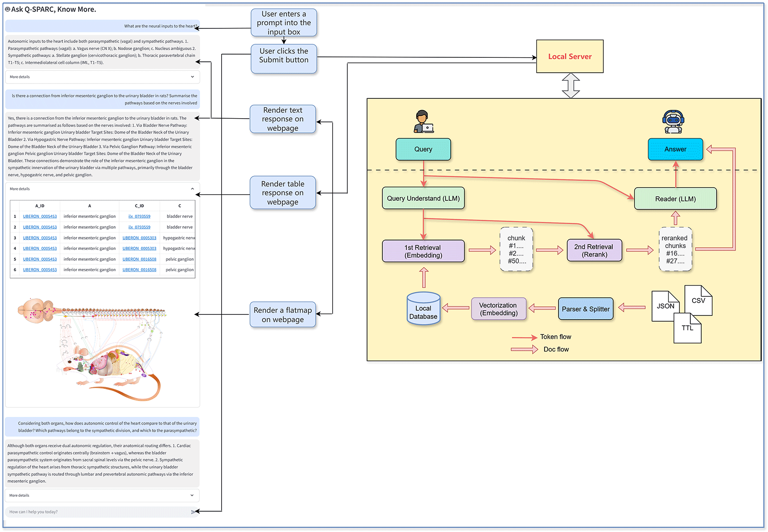This screenshot has width=768, height=532.
Task: Click 'User enters a prompt' step box
Action: pyautogui.click(x=284, y=23)
